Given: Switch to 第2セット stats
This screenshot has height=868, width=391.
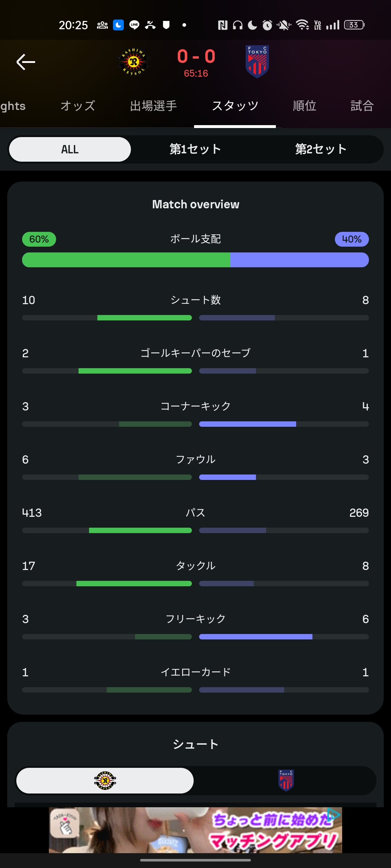Looking at the screenshot, I should (x=321, y=149).
